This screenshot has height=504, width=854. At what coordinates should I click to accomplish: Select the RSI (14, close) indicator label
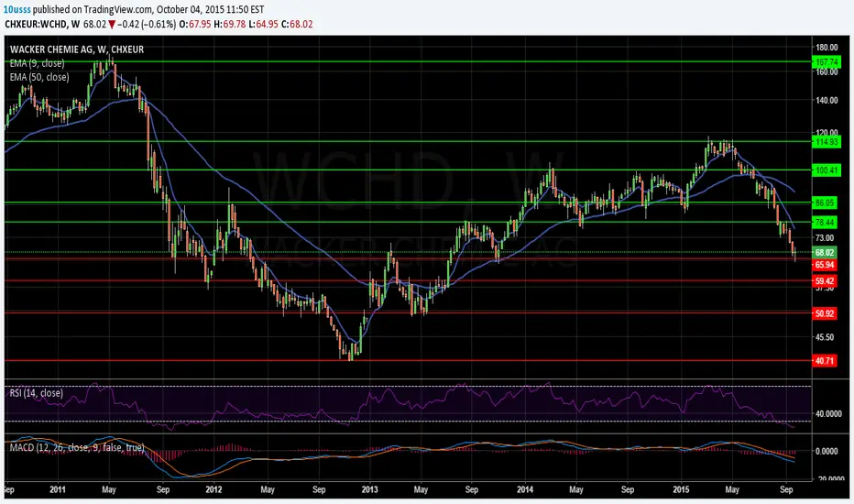point(36,393)
